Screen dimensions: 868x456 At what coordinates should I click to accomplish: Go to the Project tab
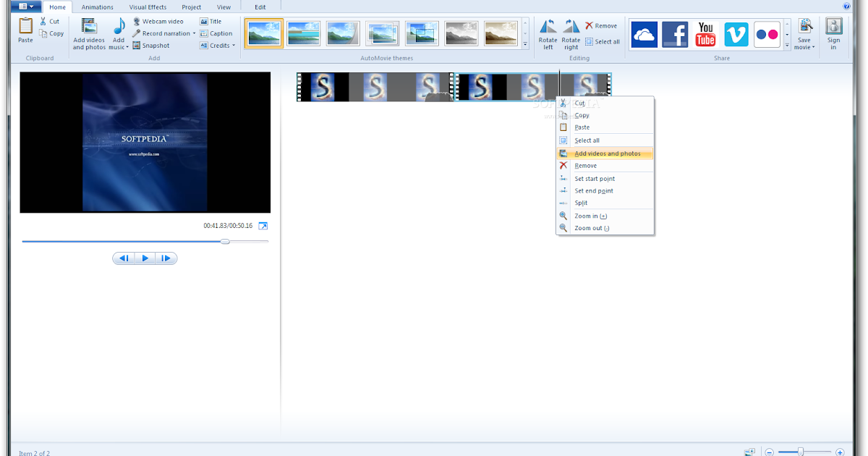click(192, 7)
